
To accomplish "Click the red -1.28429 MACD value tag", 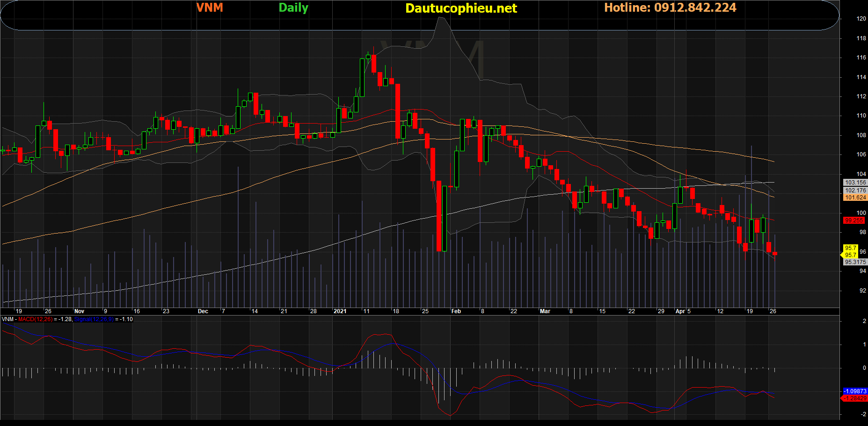I will tap(855, 398).
